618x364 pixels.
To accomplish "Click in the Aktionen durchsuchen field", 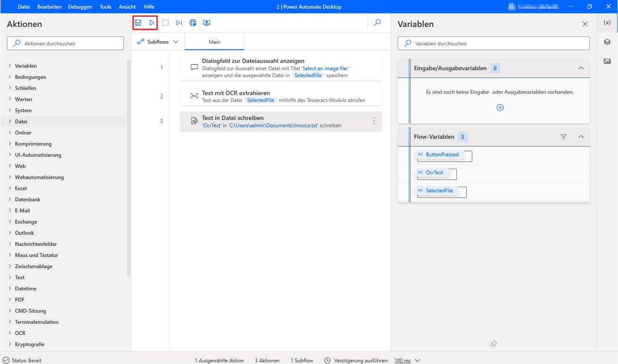I will [x=65, y=44].
